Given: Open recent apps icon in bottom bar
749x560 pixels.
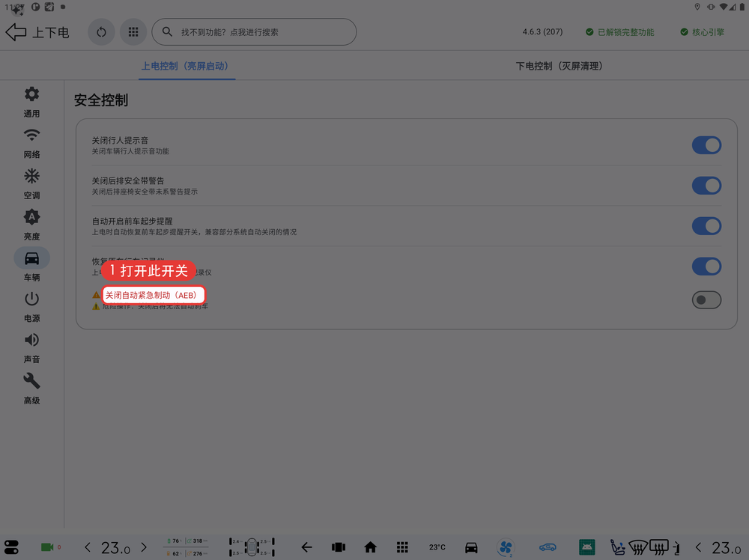Looking at the screenshot, I should (339, 547).
